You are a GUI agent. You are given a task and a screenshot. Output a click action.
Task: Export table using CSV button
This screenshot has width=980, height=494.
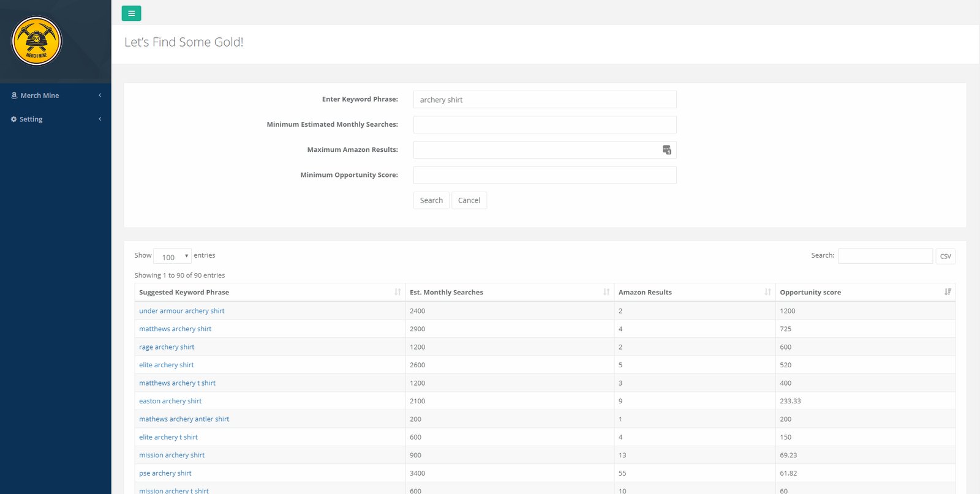point(945,256)
